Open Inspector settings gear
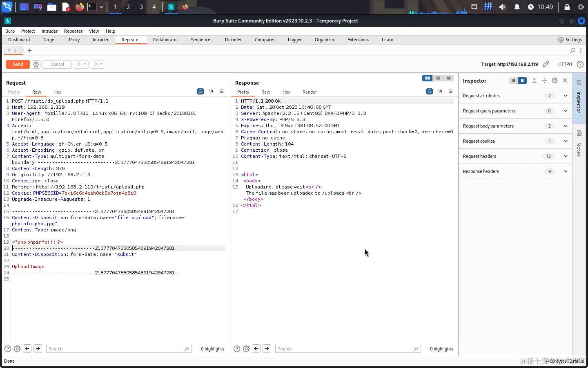 [x=555, y=81]
